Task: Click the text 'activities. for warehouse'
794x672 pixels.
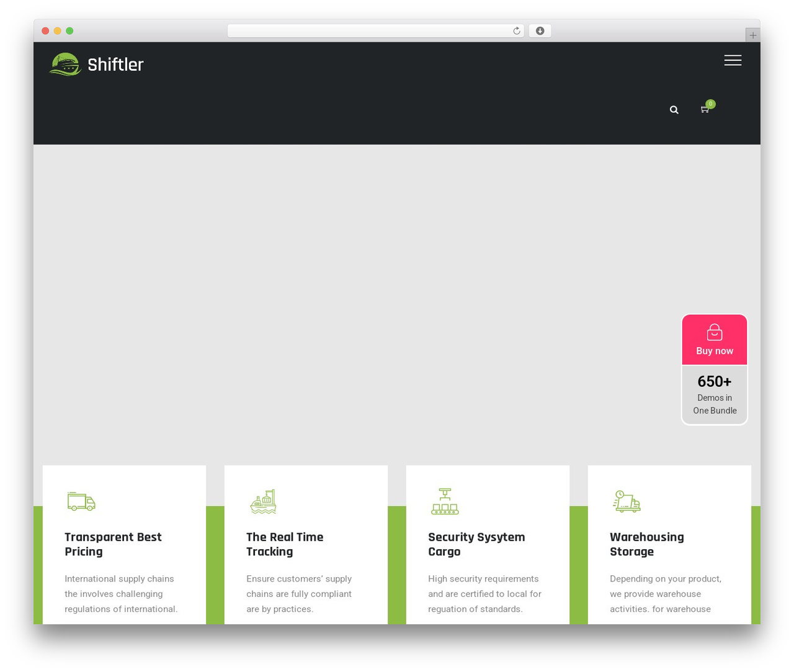Action: (660, 609)
